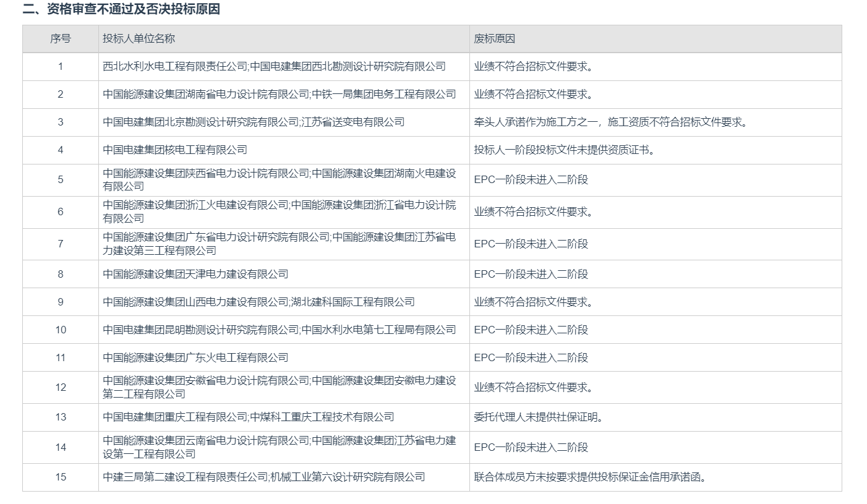Image resolution: width=867 pixels, height=504 pixels.
Task: Select bidder 中国能源建设集团广东火电工程有限公司
Action: coord(195,357)
